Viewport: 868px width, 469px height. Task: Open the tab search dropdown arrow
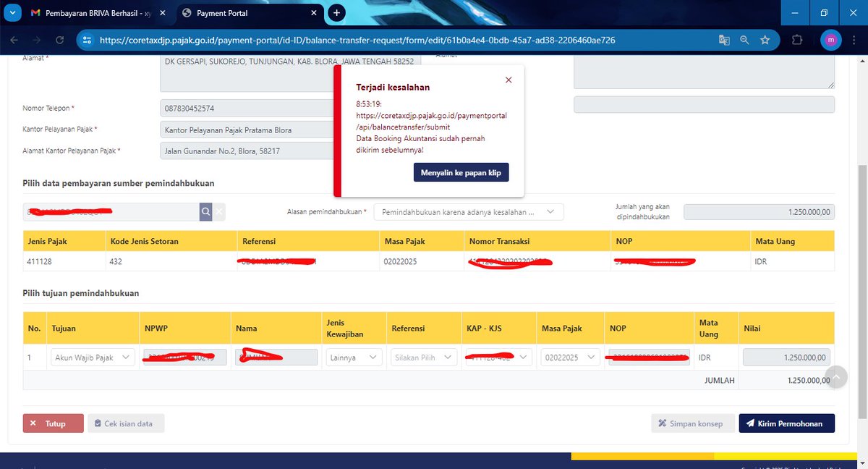tap(11, 13)
